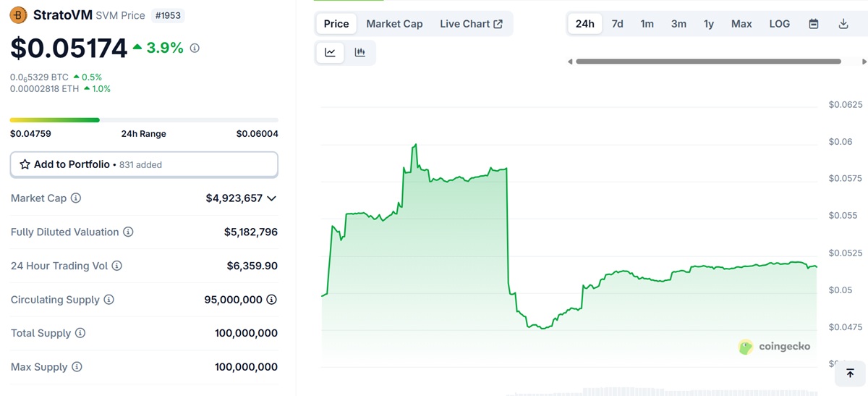868x396 pixels.
Task: Click the $0.0625 y-axis label
Action: pyautogui.click(x=846, y=105)
